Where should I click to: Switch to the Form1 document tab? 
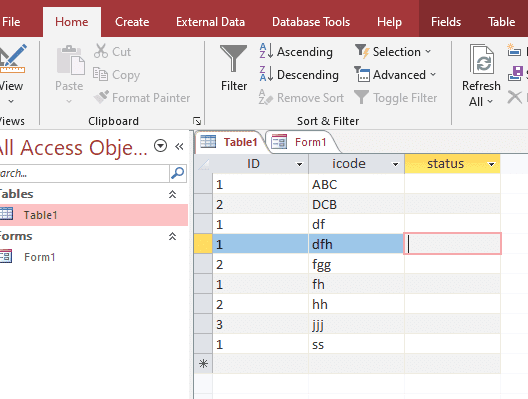point(301,142)
